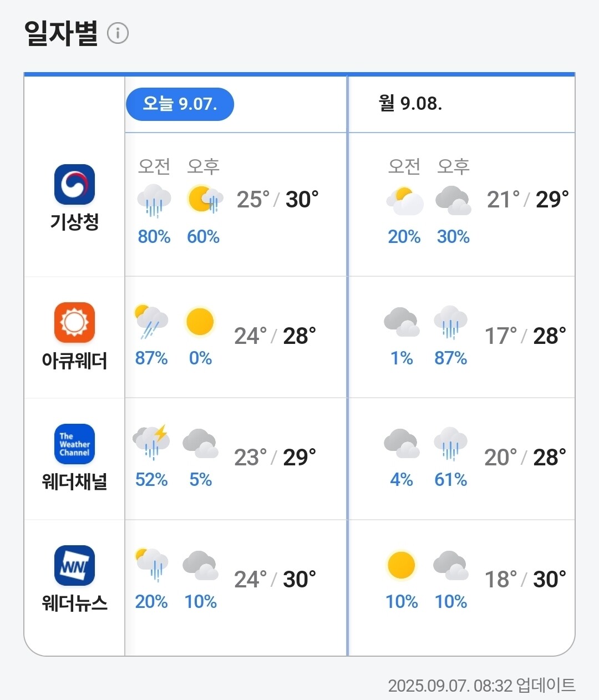The width and height of the screenshot is (599, 700).
Task: Click 아큐웨더 Monday 17° / 28° temperature
Action: tap(525, 336)
